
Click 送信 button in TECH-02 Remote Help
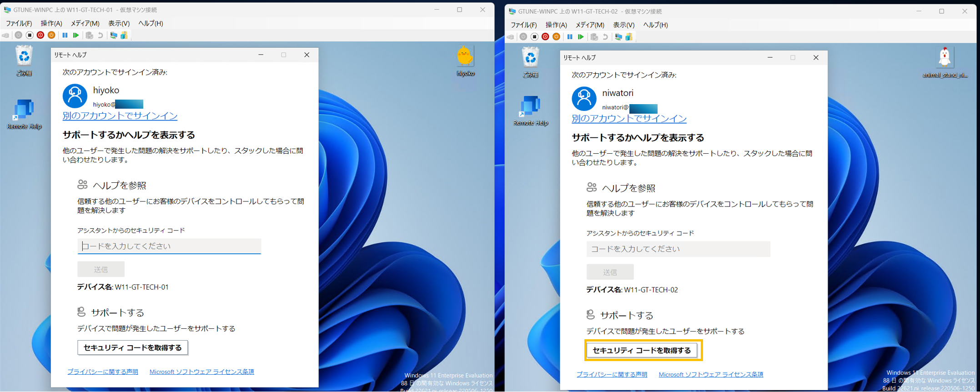click(610, 272)
